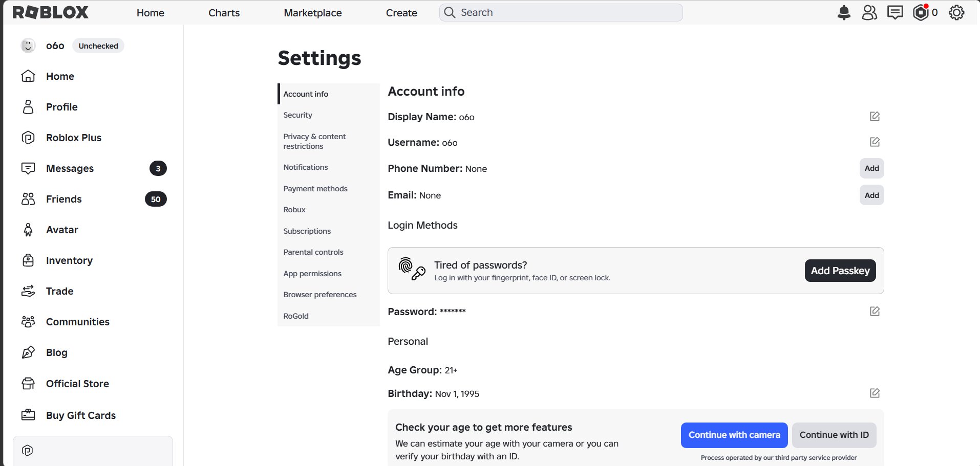980x466 pixels.
Task: Click the Blog pen icon in sidebar
Action: pos(28,352)
